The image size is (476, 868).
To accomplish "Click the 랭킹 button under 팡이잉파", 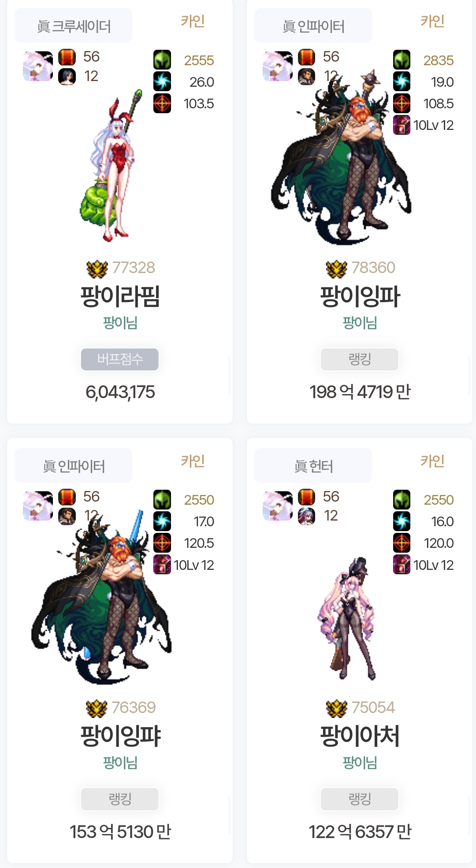I will pyautogui.click(x=360, y=359).
